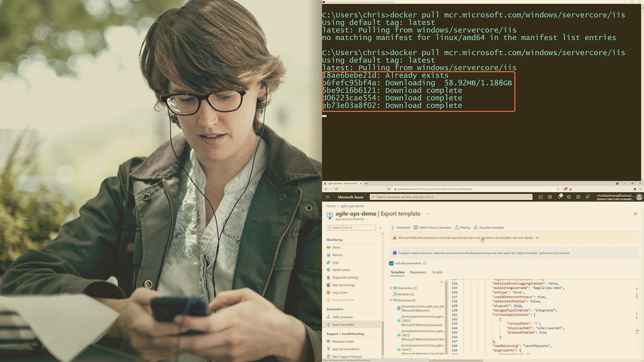Viewport: 644px width, 362px height.
Task: Open the Azure notifications bell
Action: tap(559, 197)
